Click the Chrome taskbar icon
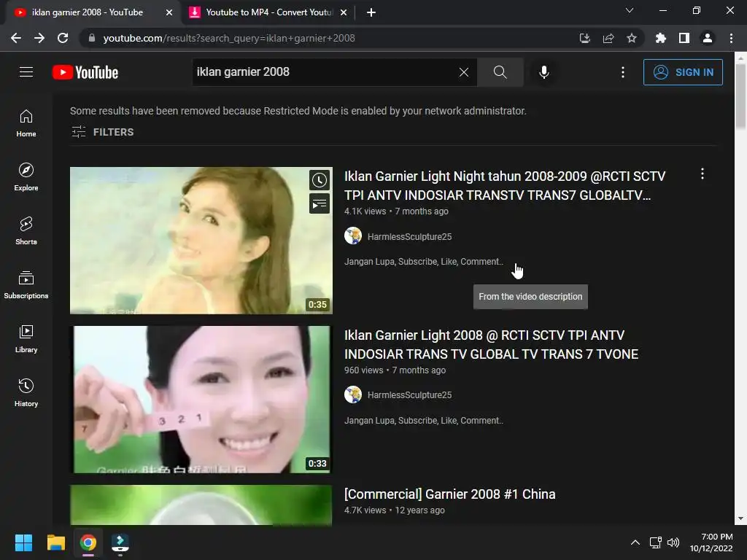Screen dimensions: 747x560 click(88, 542)
